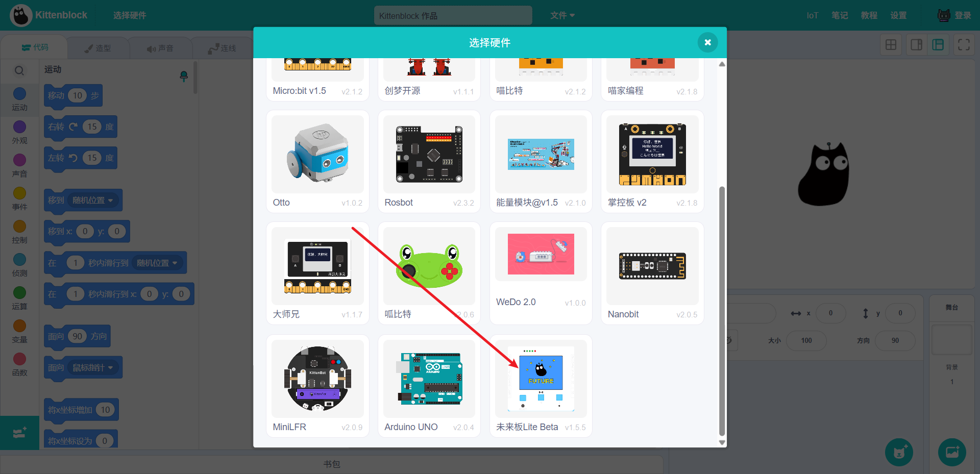Select the 声音 sound block category
Image resolution: width=980 pixels, height=474 pixels.
click(19, 166)
